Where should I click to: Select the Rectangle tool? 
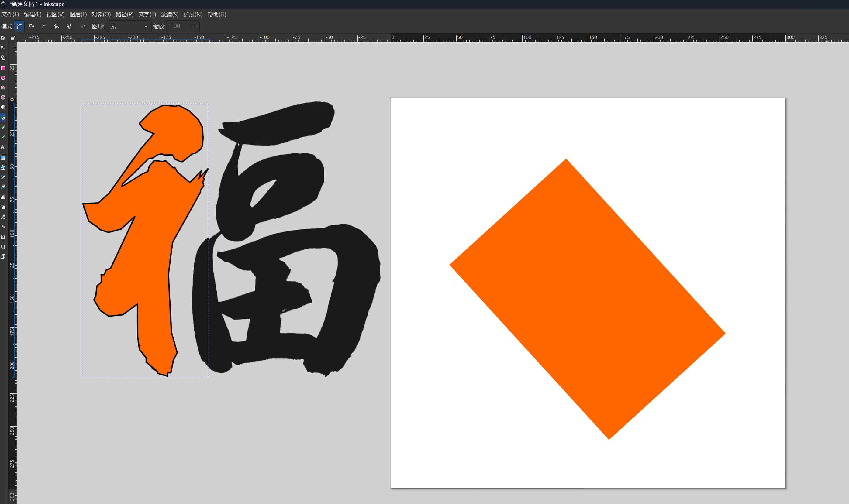click(3, 68)
